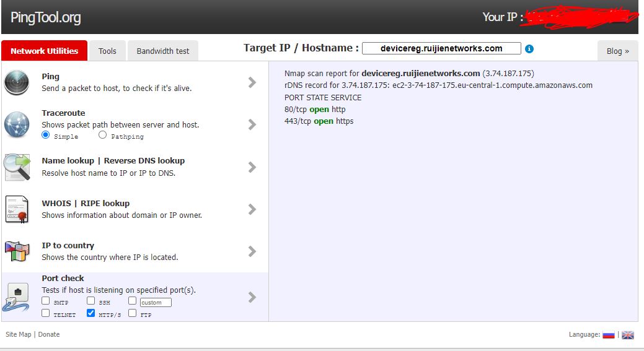
Task: Click the WHOIS document icon
Action: click(17, 209)
